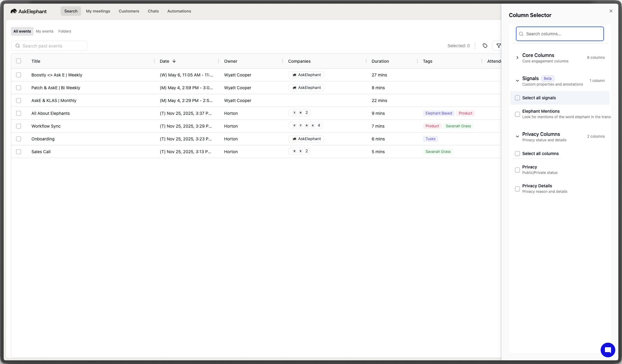Click the company avatars in All About Elephants row
Viewport: 622px width, 364px height.
pos(299,113)
